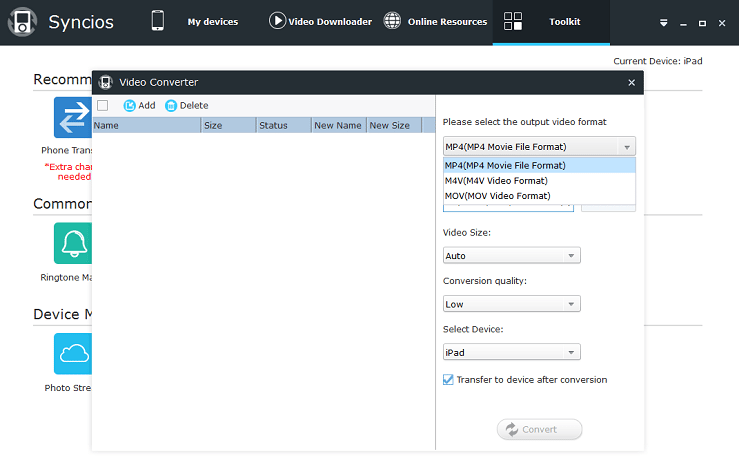Open the Photo Stream cloud icon
The image size is (739, 465).
pyautogui.click(x=73, y=354)
